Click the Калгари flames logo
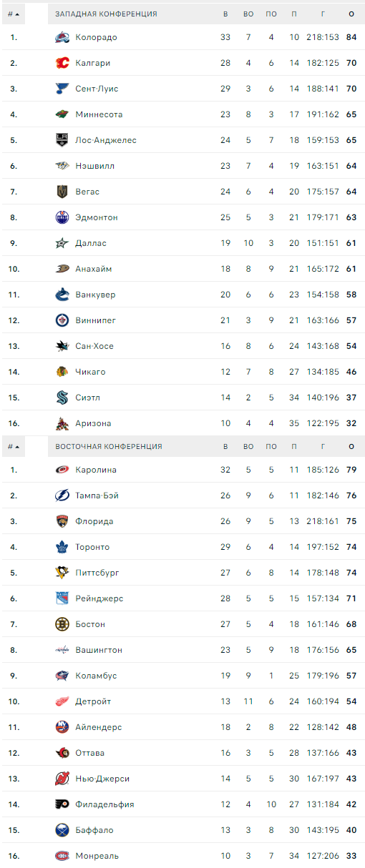 [63, 63]
